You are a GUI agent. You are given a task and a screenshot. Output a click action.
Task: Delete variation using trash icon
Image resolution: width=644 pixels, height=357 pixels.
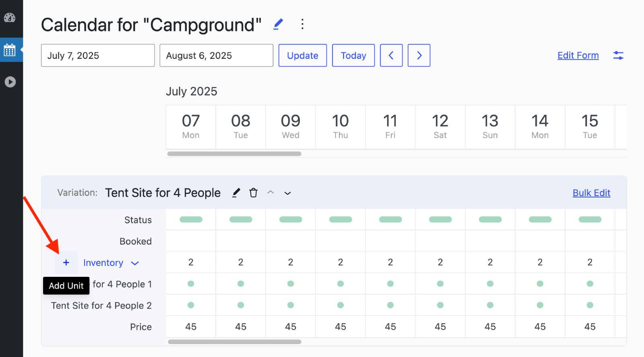click(x=253, y=193)
